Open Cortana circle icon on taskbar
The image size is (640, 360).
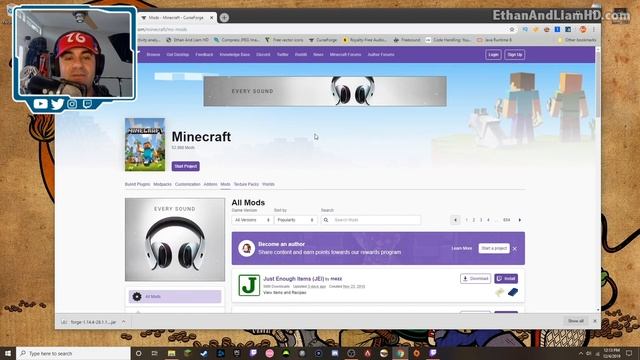point(138,353)
